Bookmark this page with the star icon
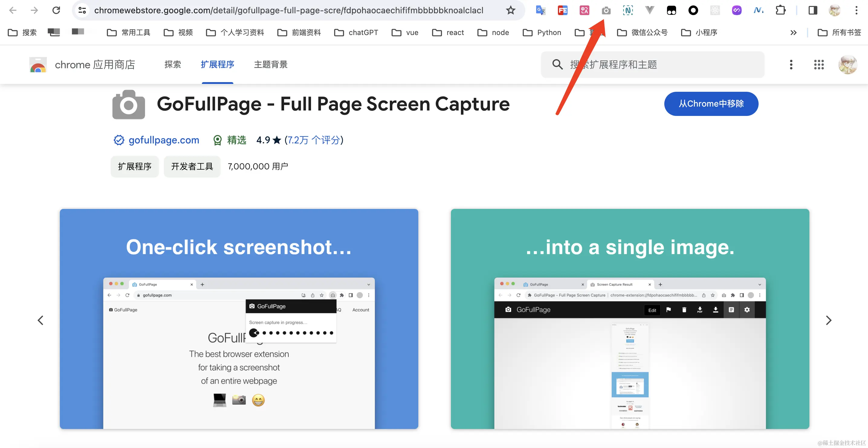This screenshot has width=868, height=448. click(x=510, y=11)
